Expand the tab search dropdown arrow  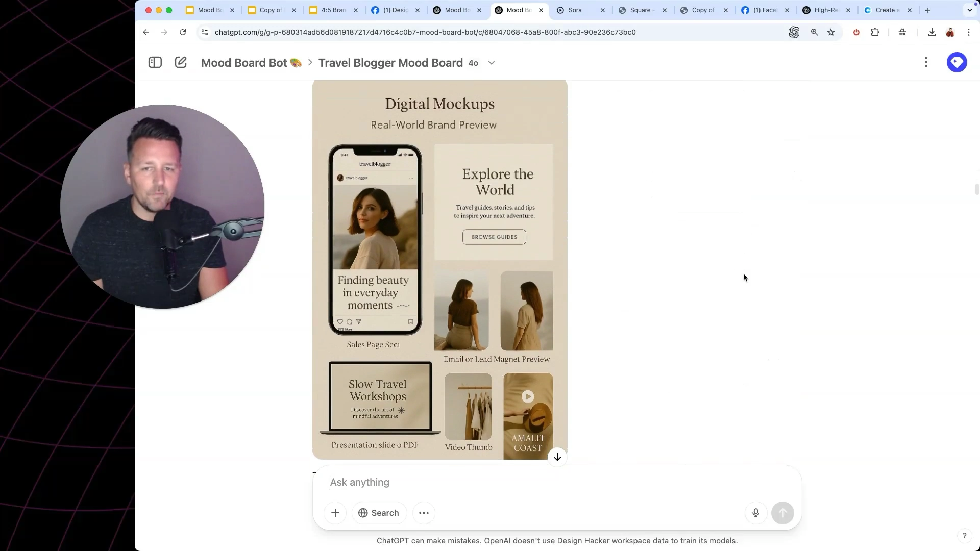[969, 10]
